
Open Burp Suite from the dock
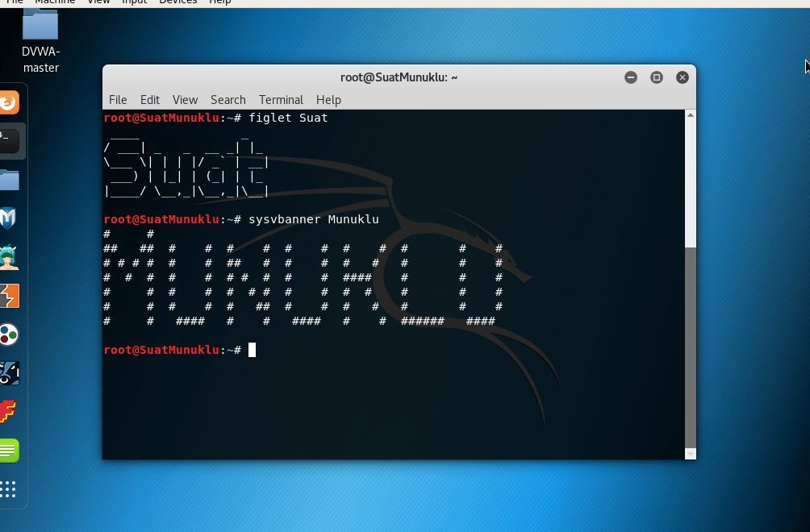pyautogui.click(x=10, y=296)
